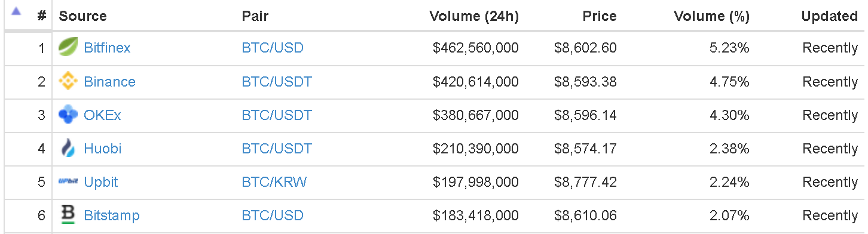
Task: Open the Binance exchange link
Action: pyautogui.click(x=110, y=81)
